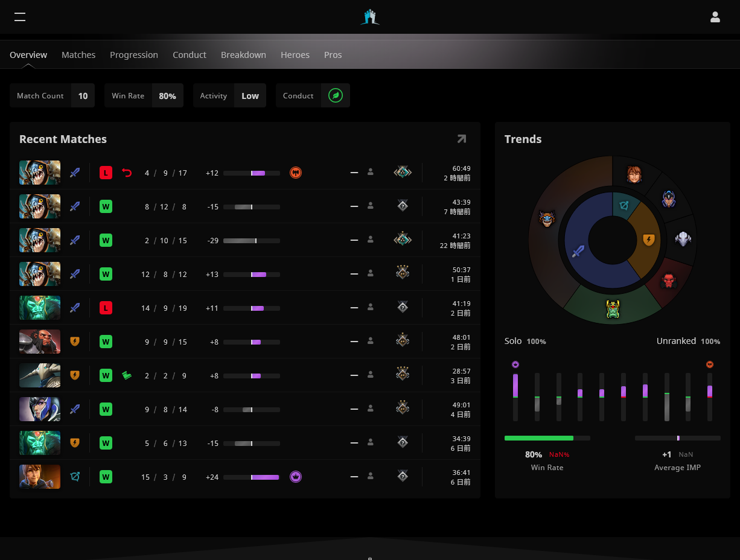The image size is (740, 560).
Task: Click the W win badge in 49:01 match
Action: tap(106, 410)
